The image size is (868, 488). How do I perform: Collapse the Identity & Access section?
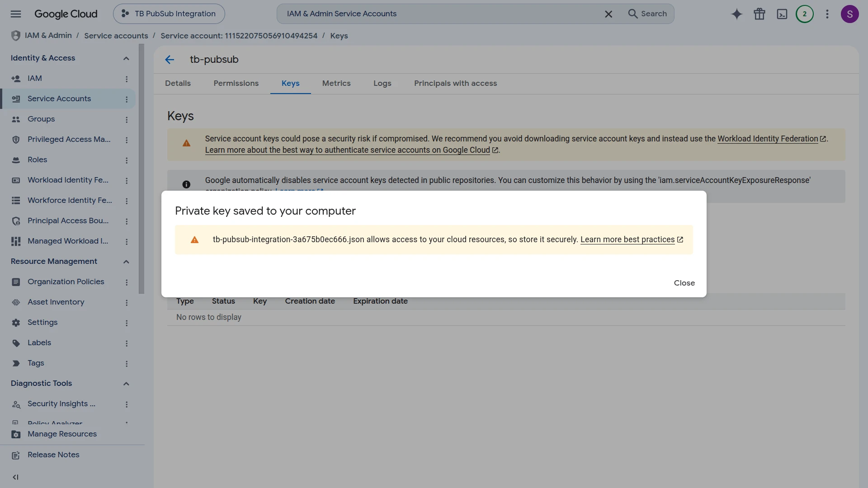pos(126,58)
